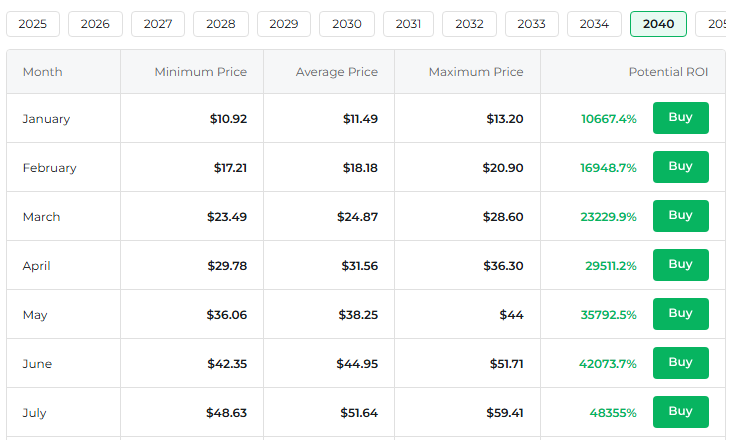Switch to the 2030 year tab
Viewport: 730px width, 440px height.
click(347, 24)
